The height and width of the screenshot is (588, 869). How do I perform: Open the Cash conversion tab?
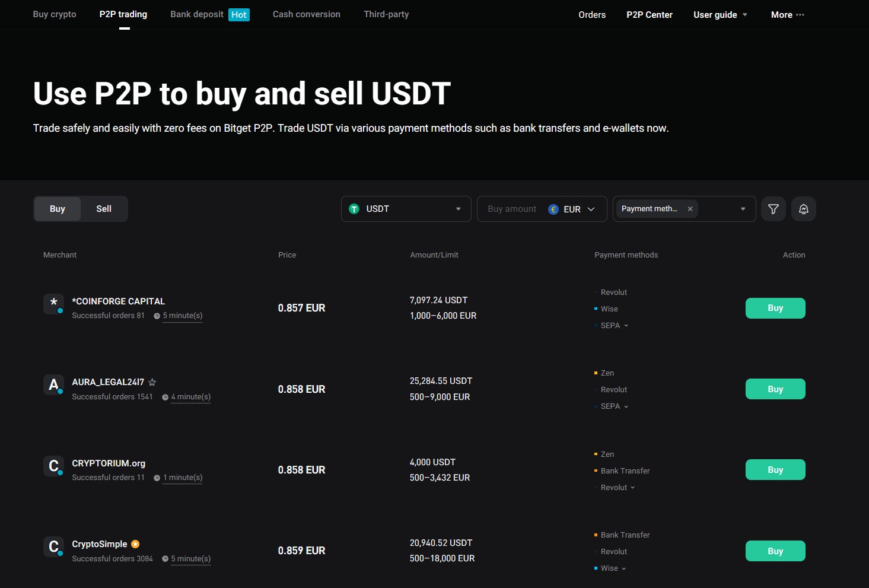307,14
